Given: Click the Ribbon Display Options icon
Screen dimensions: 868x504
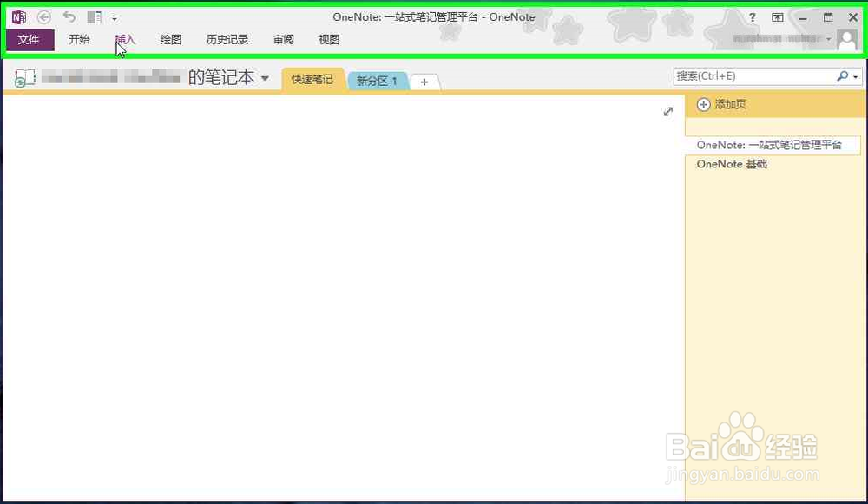Looking at the screenshot, I should point(778,16).
